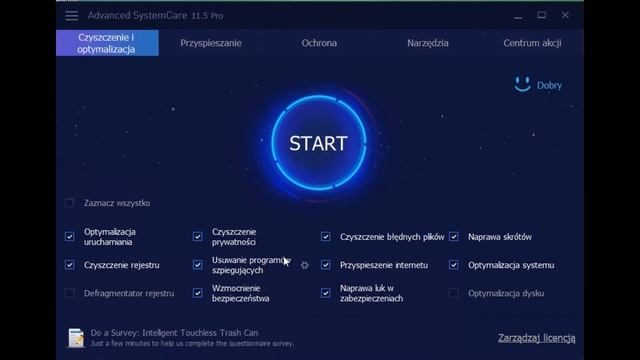Enable Optymalizacja dysku checkbox

(x=454, y=293)
